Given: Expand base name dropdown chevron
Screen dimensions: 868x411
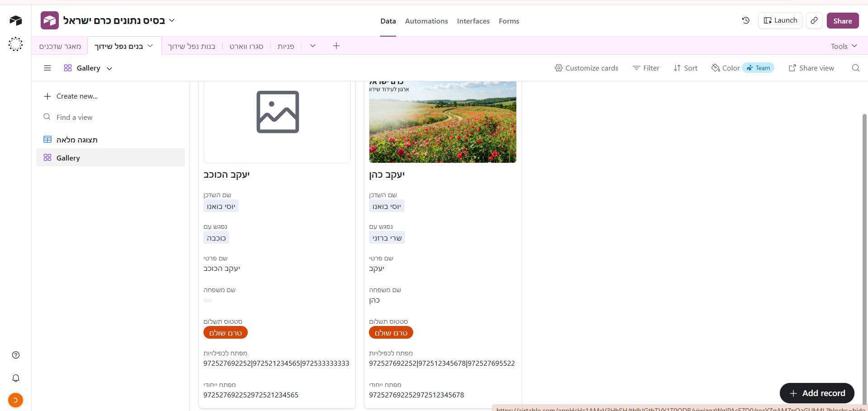Looking at the screenshot, I should coord(172,20).
